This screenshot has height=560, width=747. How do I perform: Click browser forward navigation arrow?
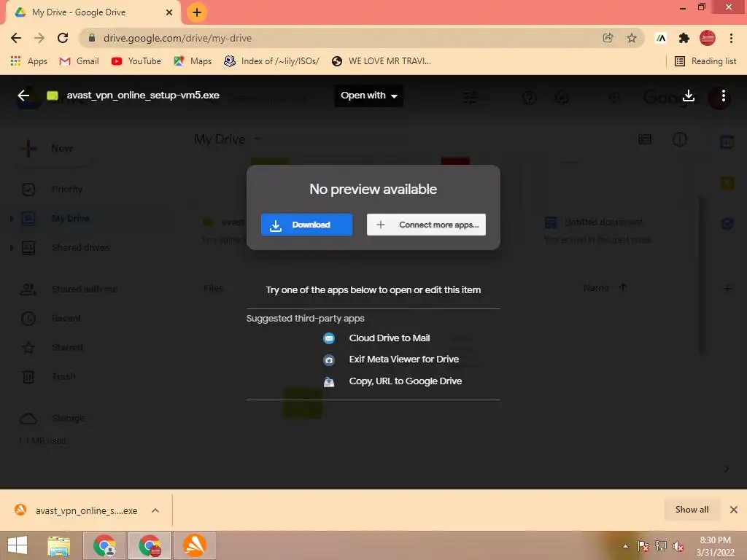click(x=39, y=38)
